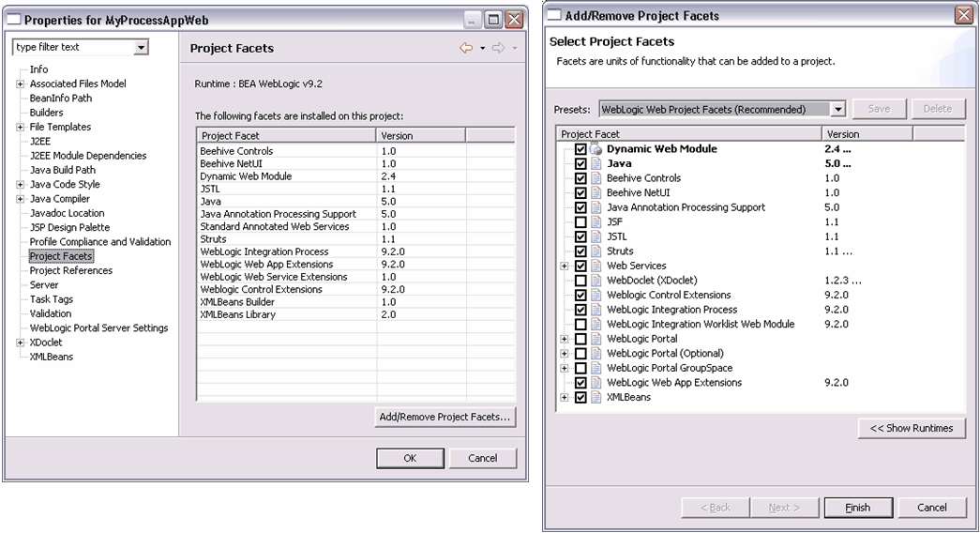Image resolution: width=980 pixels, height=533 pixels.
Task: Open WebLogic Portal Server Settings page
Action: tap(98, 328)
